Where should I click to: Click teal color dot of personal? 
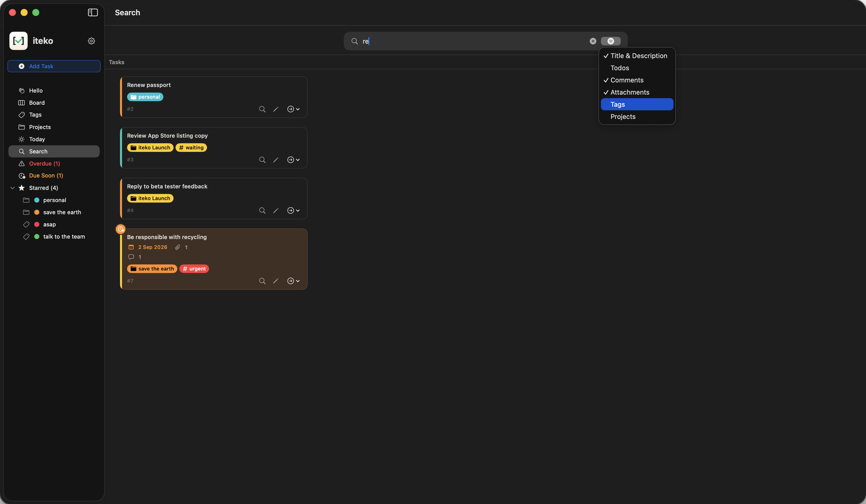tap(37, 200)
